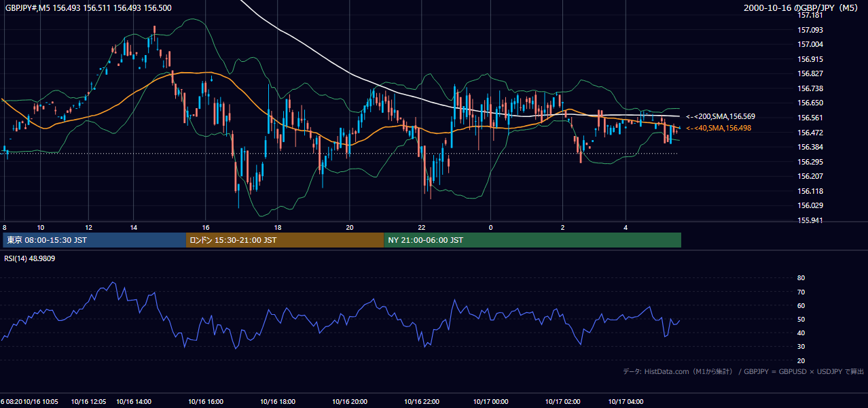Click RSI scale value 50
The height and width of the screenshot is (408, 868).
coord(801,319)
